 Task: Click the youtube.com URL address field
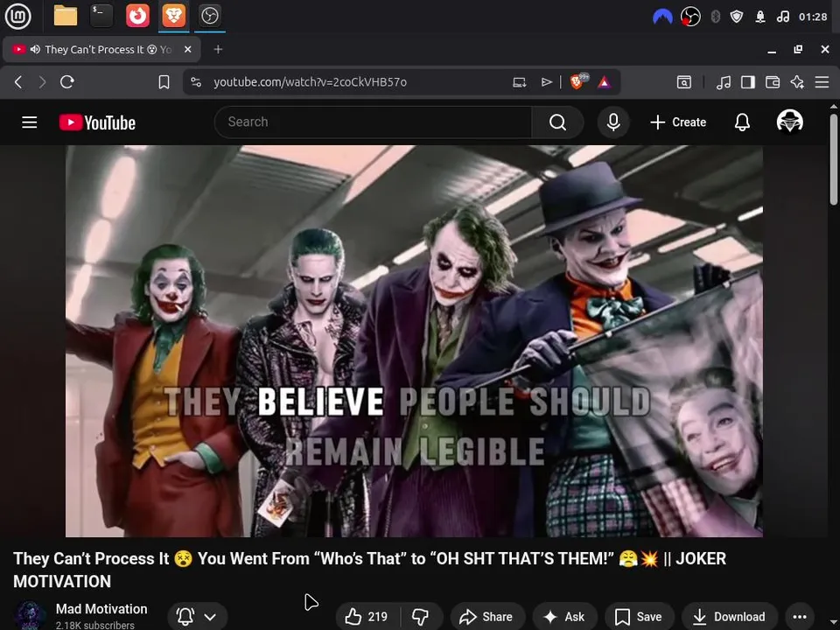310,82
